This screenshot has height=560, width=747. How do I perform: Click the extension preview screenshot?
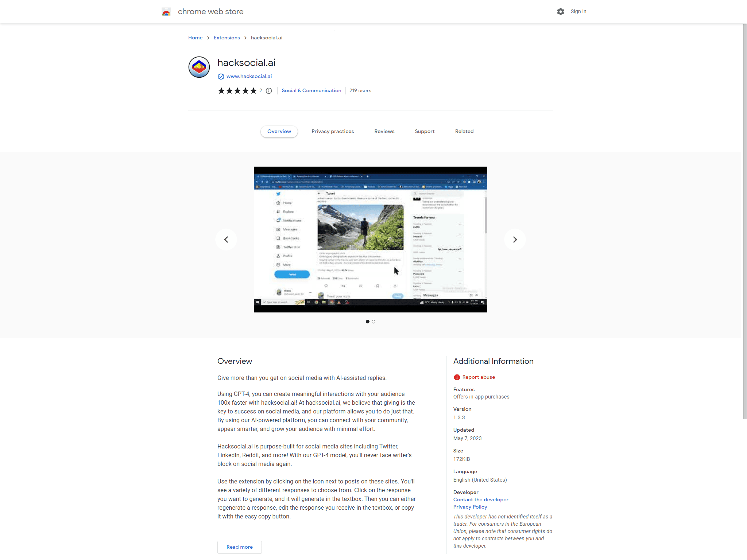[x=371, y=240]
